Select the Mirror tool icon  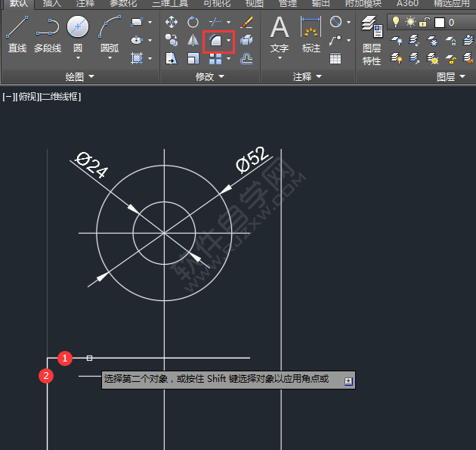pyautogui.click(x=193, y=40)
